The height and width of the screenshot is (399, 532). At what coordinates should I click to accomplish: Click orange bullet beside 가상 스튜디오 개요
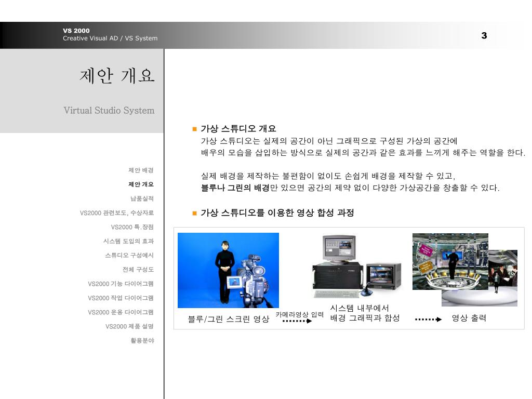194,129
